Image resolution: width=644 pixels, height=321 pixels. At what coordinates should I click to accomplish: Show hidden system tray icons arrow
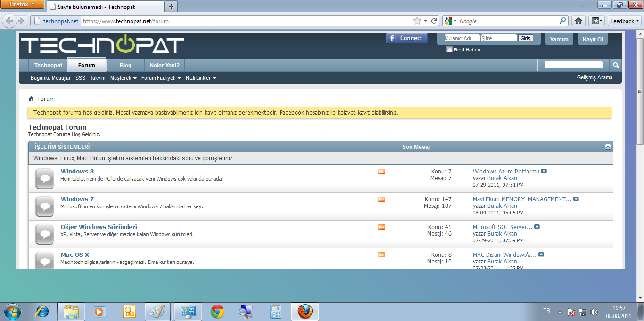(560, 312)
